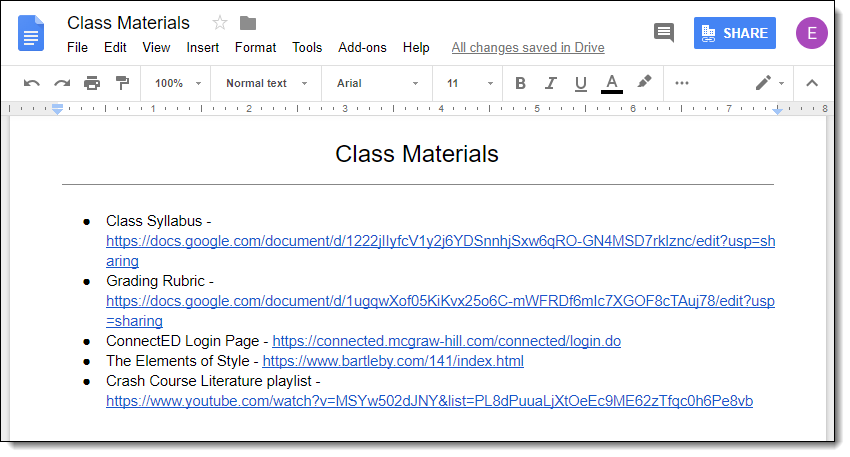Open the Class Syllabus docs link
This screenshot has height=457, width=850.
pos(440,250)
